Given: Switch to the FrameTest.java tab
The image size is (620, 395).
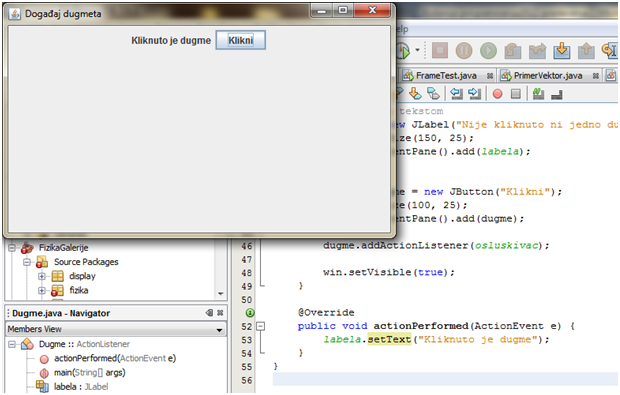Looking at the screenshot, I should 446,76.
